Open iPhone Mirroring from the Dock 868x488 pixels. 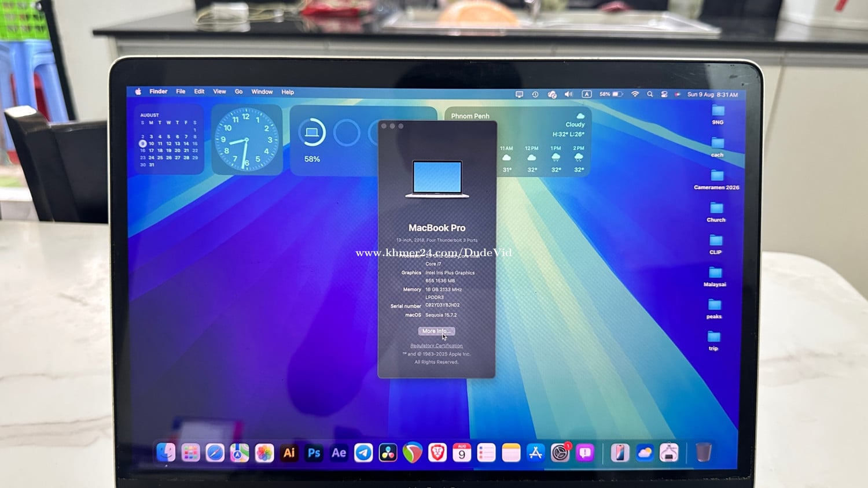pos(620,453)
